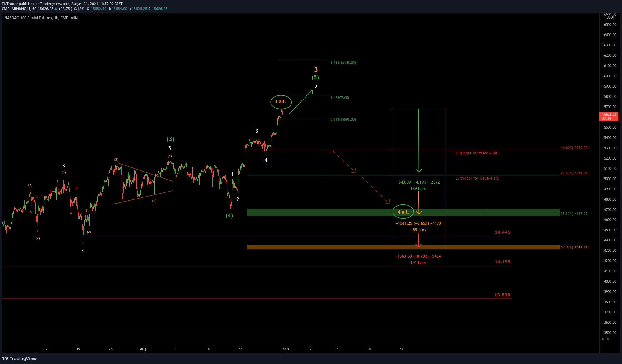622x364 pixels.
Task: Click the green '(3)' wave label
Action: (170, 139)
